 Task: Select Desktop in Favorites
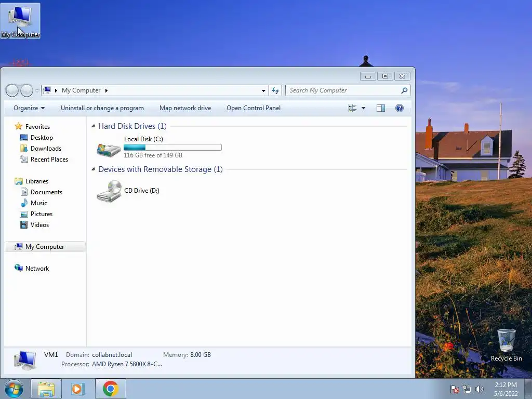[42, 137]
